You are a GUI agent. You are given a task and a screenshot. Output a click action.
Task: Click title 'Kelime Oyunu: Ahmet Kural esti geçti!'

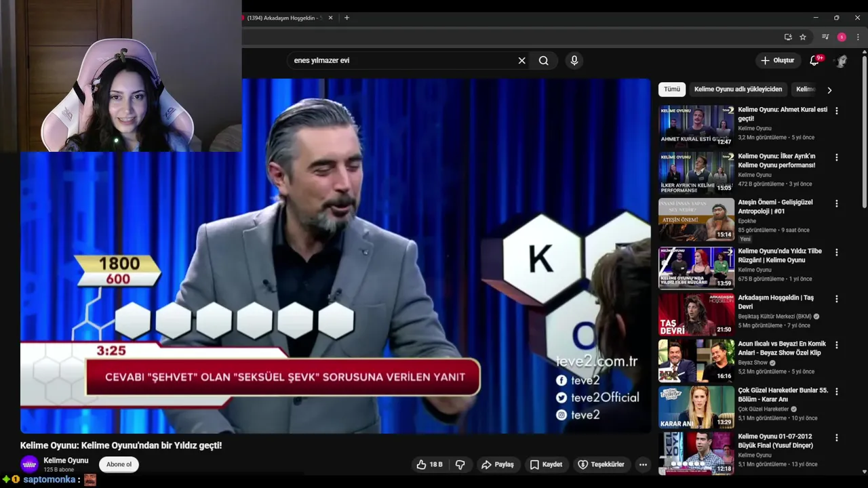pos(783,114)
